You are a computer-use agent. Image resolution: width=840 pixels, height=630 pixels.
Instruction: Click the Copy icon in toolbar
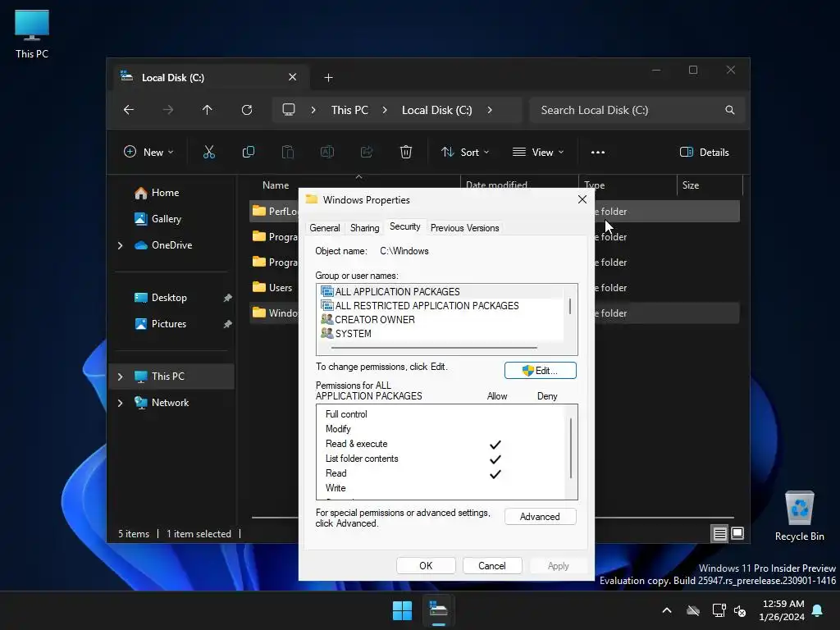pos(249,152)
